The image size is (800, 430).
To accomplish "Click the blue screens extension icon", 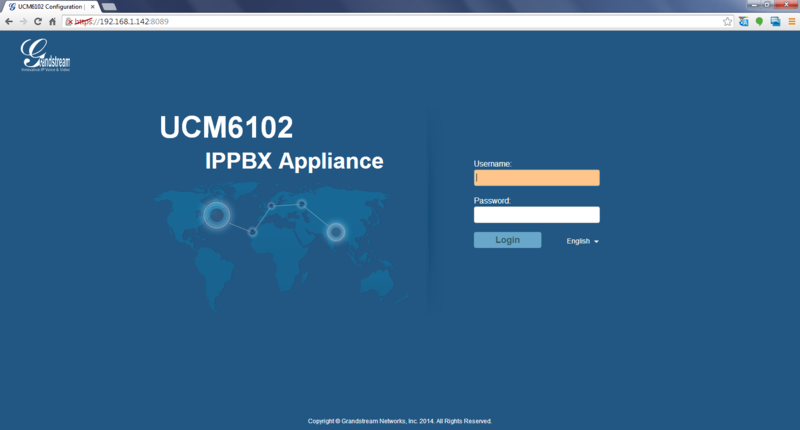I will click(x=774, y=21).
